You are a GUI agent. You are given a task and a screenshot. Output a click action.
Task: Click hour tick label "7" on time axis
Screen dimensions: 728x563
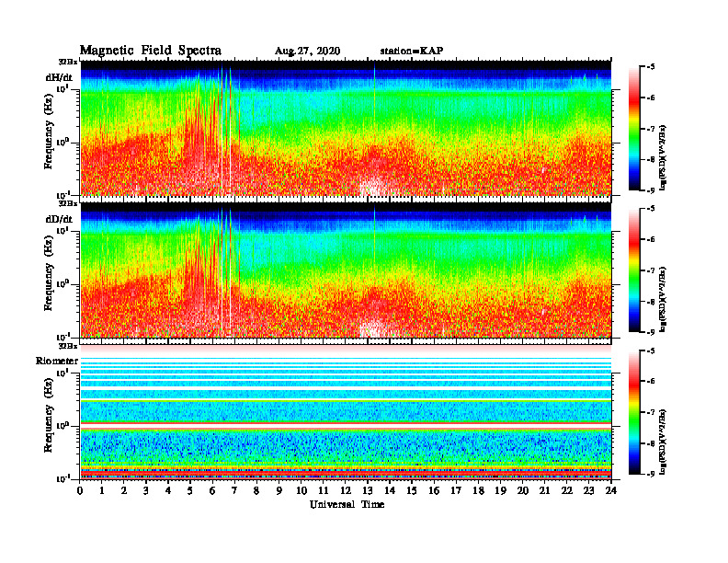point(234,490)
